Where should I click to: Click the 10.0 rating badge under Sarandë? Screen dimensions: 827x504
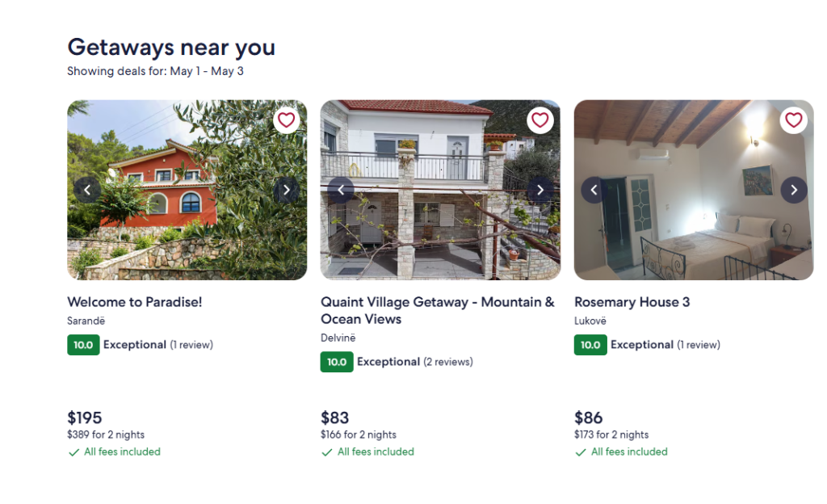click(83, 345)
